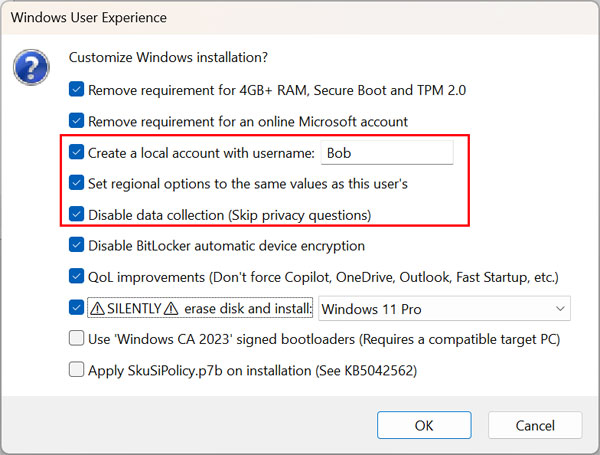This screenshot has width=600, height=455.
Task: Enable 'Windows CA 2023' signed bootloaders checkbox
Action: [77, 339]
